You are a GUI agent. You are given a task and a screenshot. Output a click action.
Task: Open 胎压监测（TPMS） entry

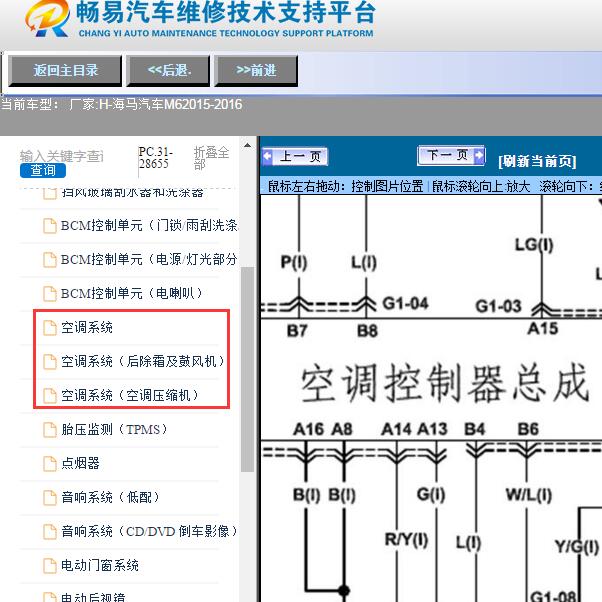click(x=114, y=429)
